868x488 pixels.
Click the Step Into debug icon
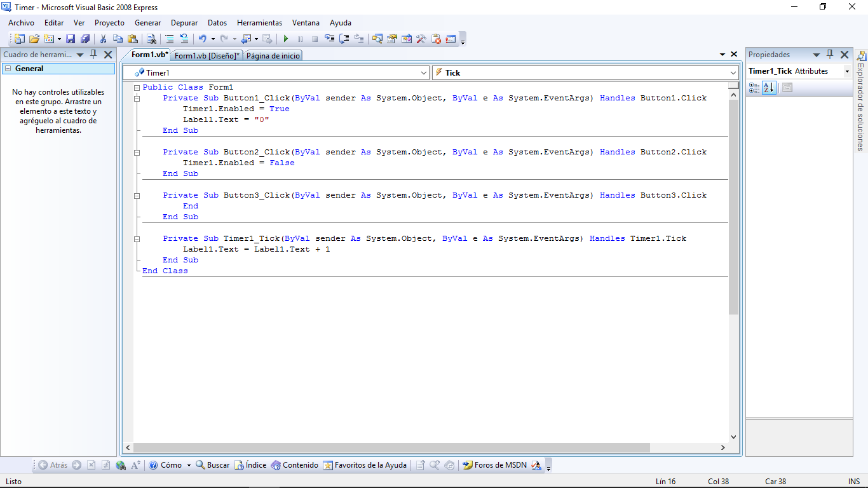(329, 39)
